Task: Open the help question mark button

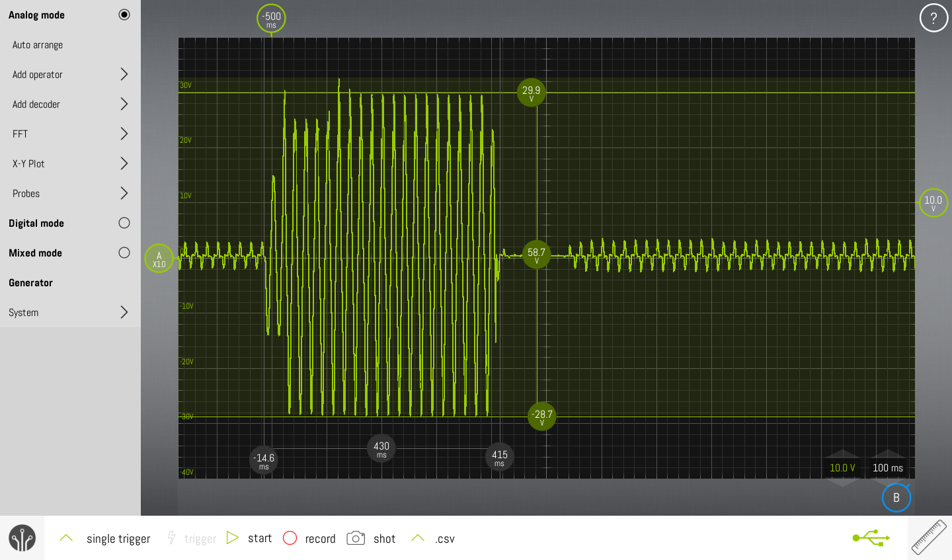Action: point(933,18)
